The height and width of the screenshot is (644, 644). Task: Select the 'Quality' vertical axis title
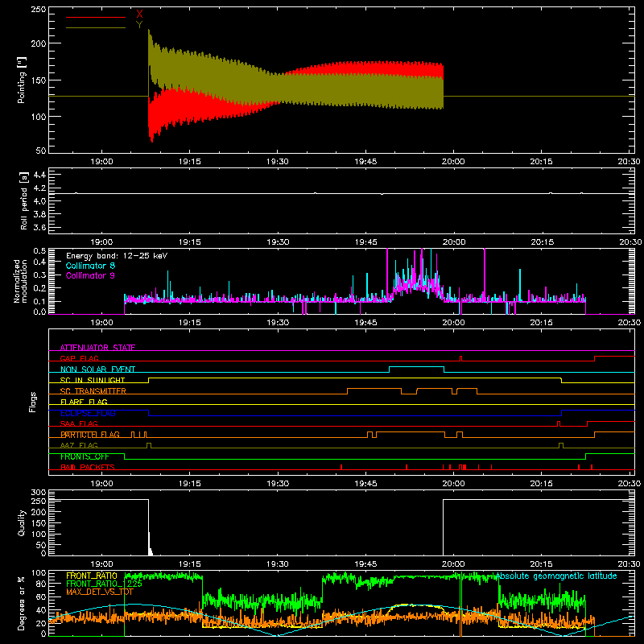coord(22,522)
